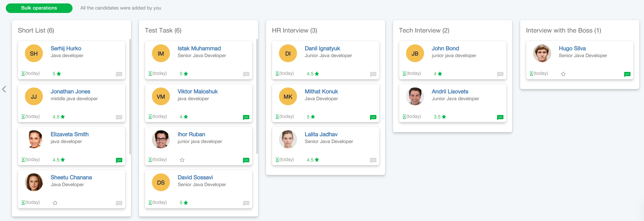The height and width of the screenshot is (221, 644).
Task: Click the Short List (6) column header
Action: (36, 31)
